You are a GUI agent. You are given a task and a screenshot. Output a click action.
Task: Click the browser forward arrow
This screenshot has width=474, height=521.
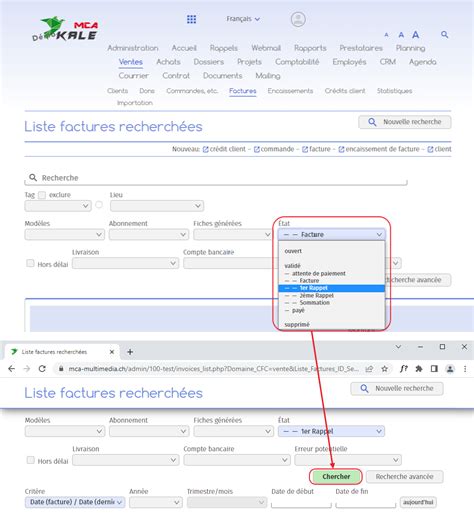click(27, 369)
